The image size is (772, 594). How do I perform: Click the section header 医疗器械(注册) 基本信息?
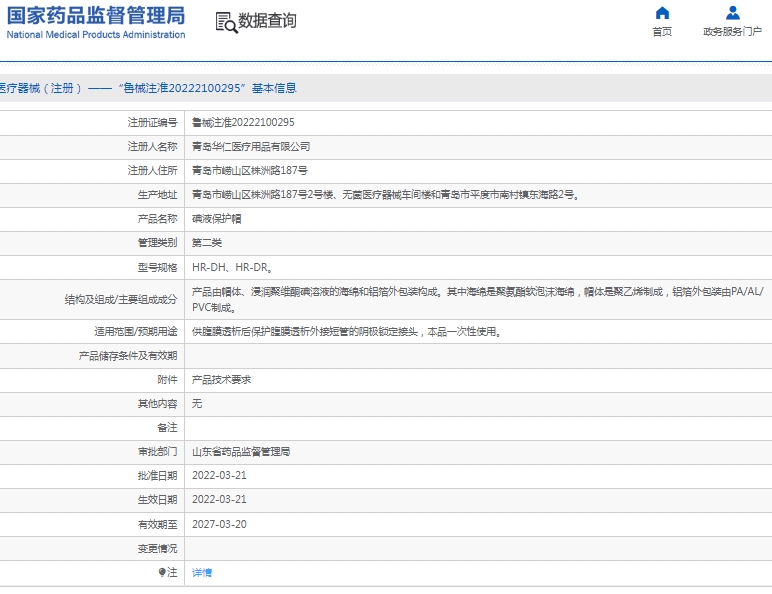tap(148, 89)
